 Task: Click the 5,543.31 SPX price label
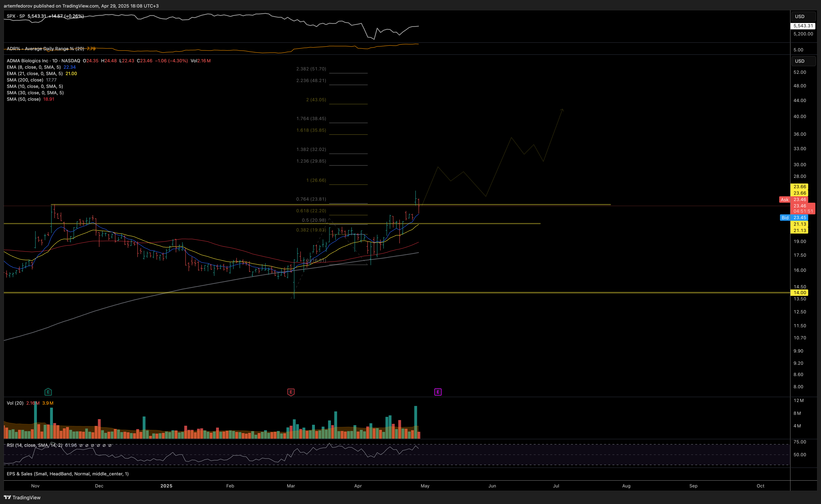[803, 26]
